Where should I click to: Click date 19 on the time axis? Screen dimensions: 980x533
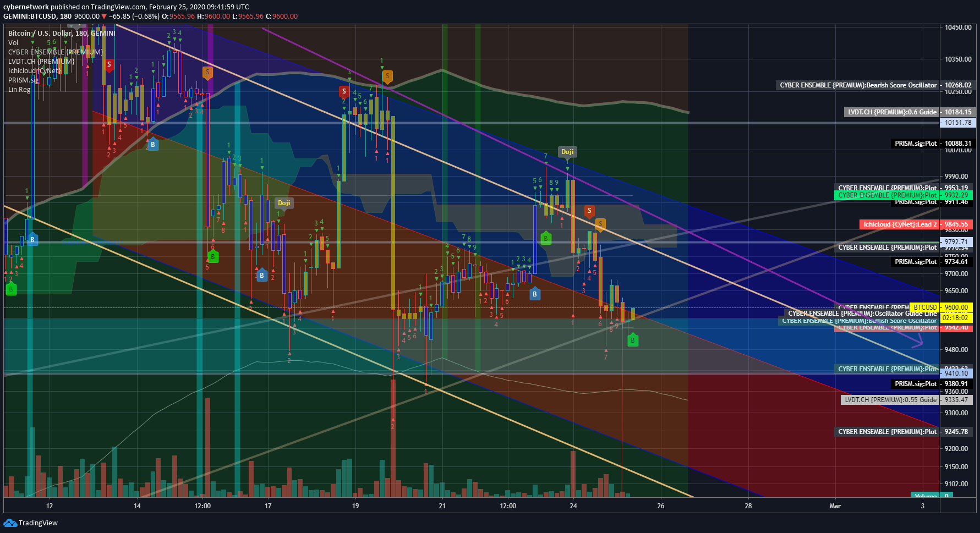click(x=355, y=506)
